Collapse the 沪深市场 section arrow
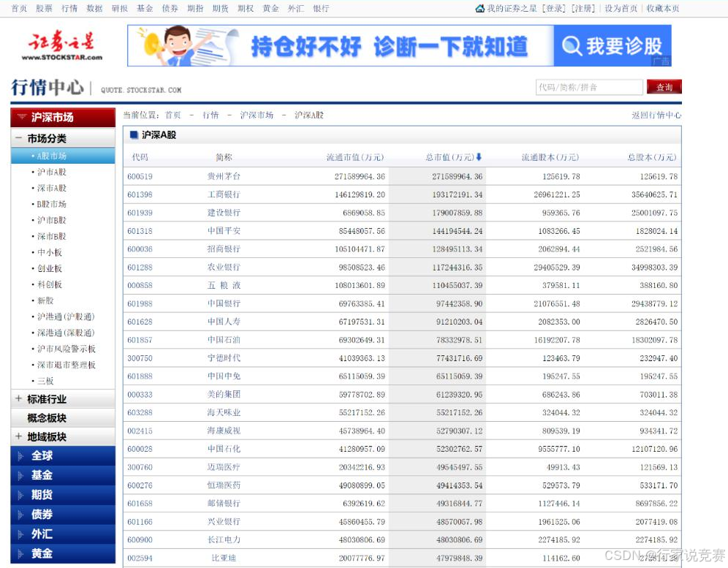The image size is (728, 568). (21, 117)
